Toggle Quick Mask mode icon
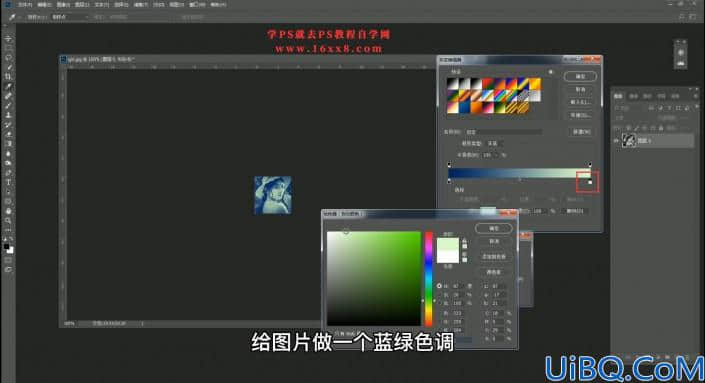The image size is (705, 383). click(8, 260)
